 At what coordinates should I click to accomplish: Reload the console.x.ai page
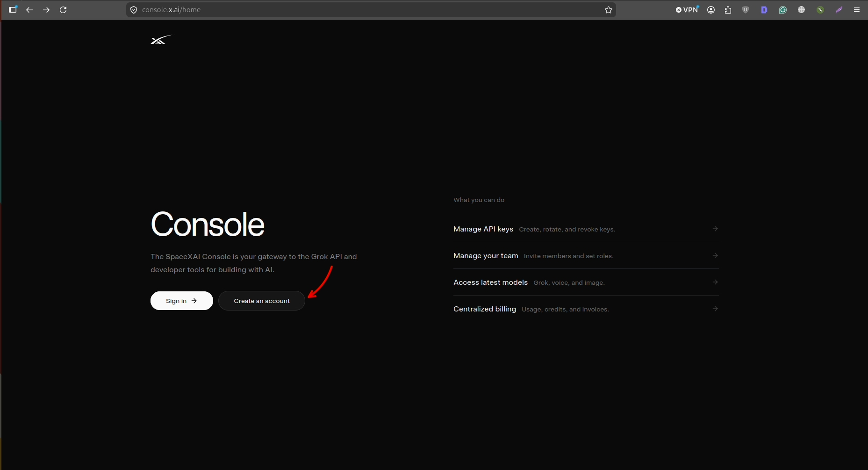63,10
